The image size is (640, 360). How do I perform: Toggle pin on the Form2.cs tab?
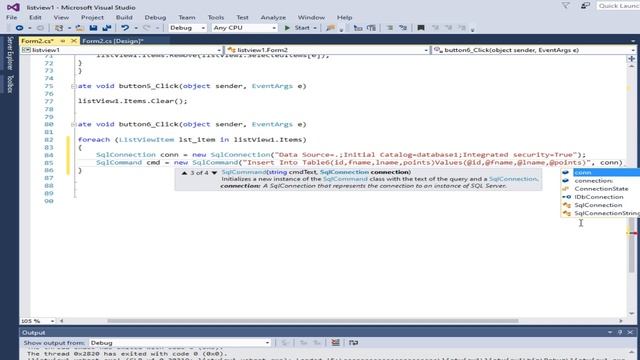[x=62, y=41]
